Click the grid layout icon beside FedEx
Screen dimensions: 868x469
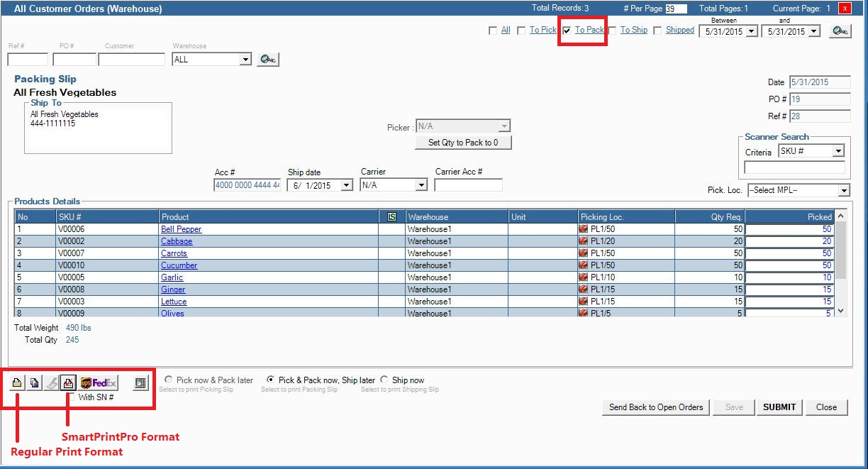tap(140, 383)
